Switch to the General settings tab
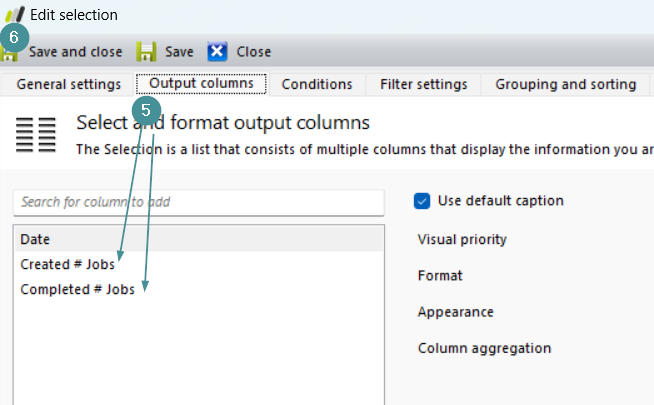The height and width of the screenshot is (405, 654). coord(68,84)
